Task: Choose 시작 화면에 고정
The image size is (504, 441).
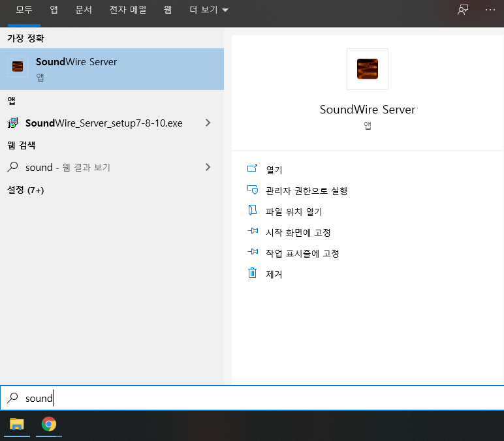Action: pos(298,232)
